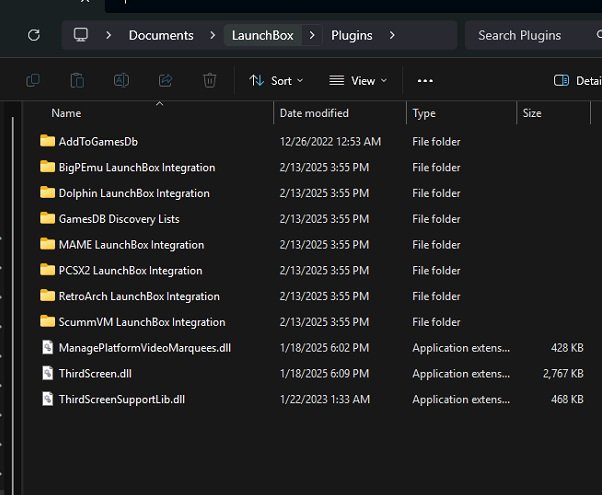Click the MAME LaunchBox Integration name
Image resolution: width=602 pixels, height=495 pixels.
pyautogui.click(x=131, y=245)
